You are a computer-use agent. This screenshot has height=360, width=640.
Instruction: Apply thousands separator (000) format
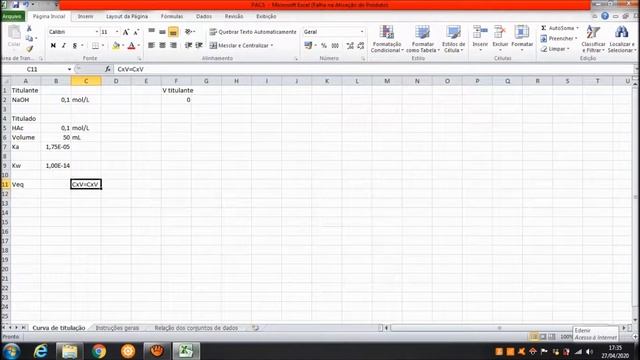[335, 46]
